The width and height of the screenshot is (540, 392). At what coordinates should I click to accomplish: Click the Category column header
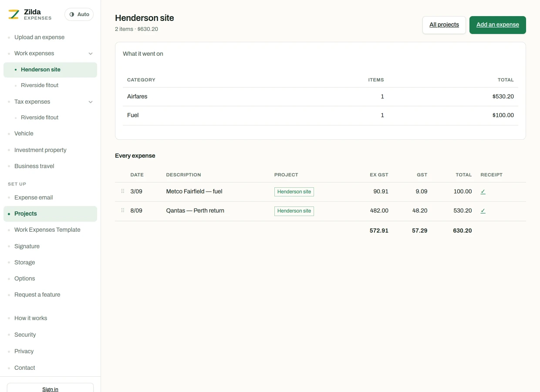click(141, 80)
